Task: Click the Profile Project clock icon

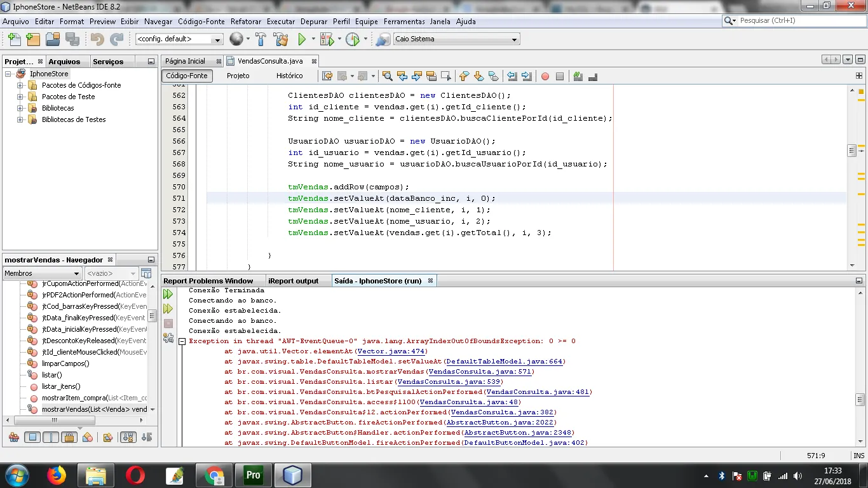Action: [x=353, y=39]
